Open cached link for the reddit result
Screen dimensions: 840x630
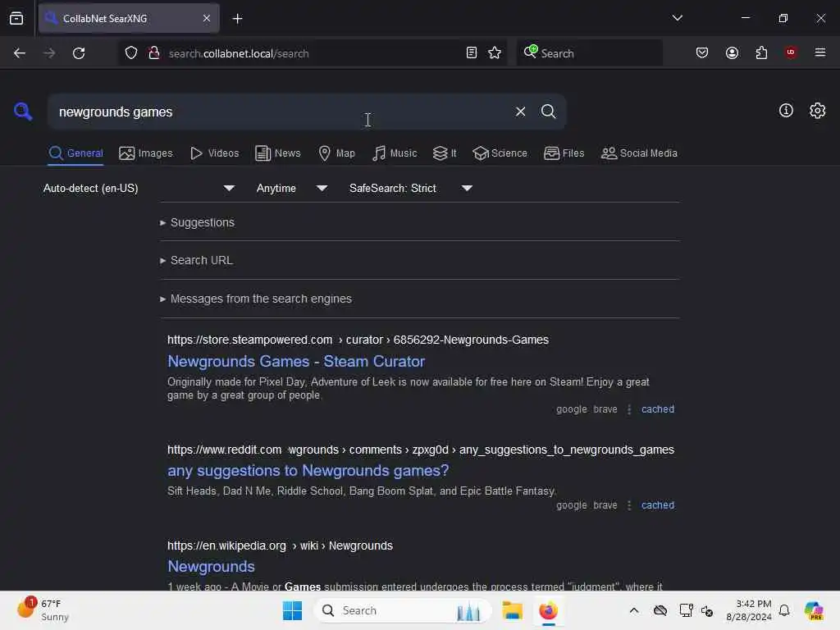click(x=657, y=505)
